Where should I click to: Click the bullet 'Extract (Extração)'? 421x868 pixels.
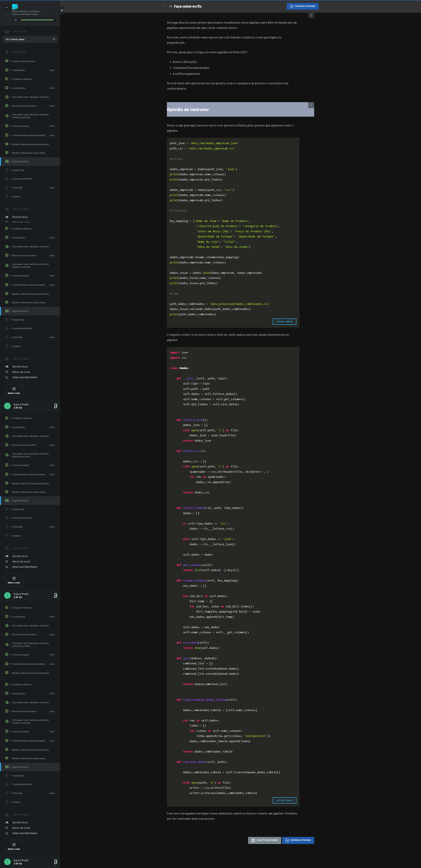point(185,62)
